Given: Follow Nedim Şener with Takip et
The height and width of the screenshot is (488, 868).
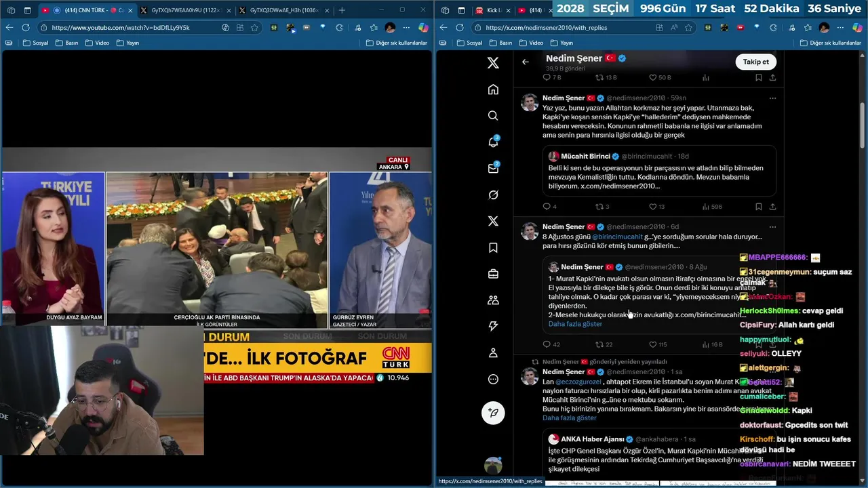Looking at the screenshot, I should click(756, 62).
